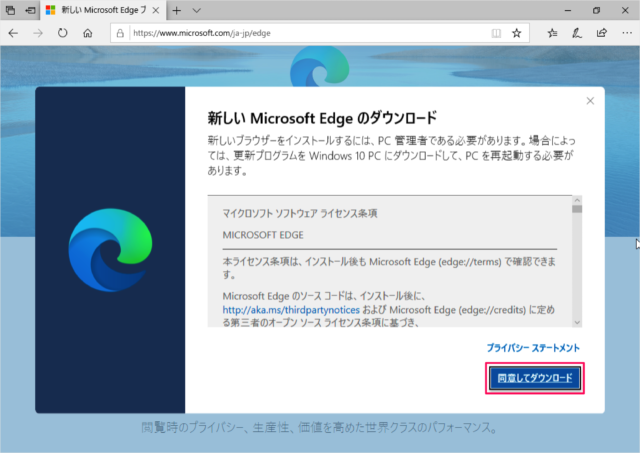Refresh the current page
The height and width of the screenshot is (453, 640).
click(x=62, y=33)
